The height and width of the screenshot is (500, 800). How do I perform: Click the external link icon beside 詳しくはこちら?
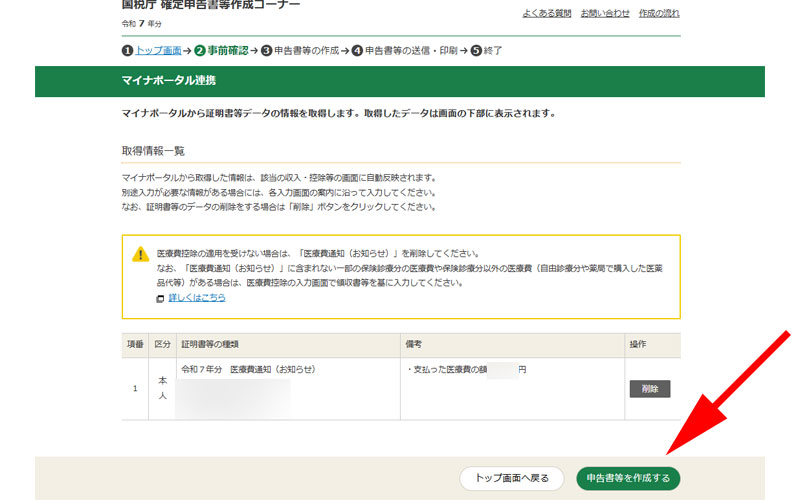pyautogui.click(x=160, y=298)
